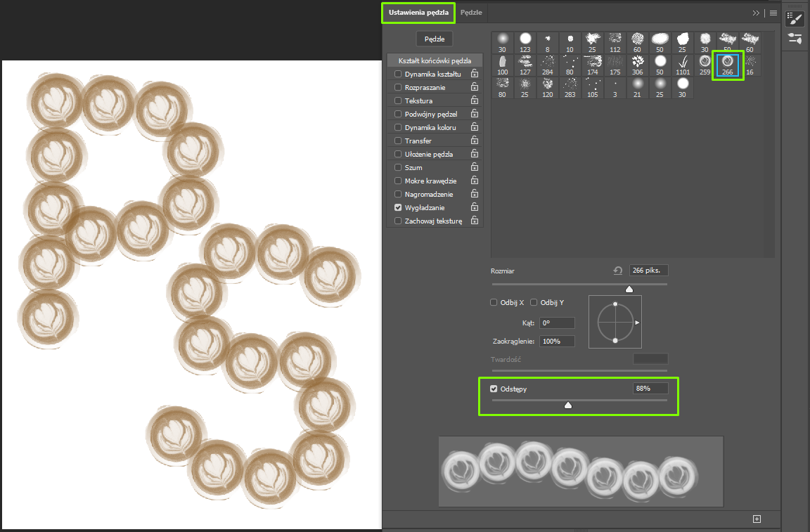The height and width of the screenshot is (532, 810).
Task: Collapse the panel with double-arrow icon
Action: [756, 13]
